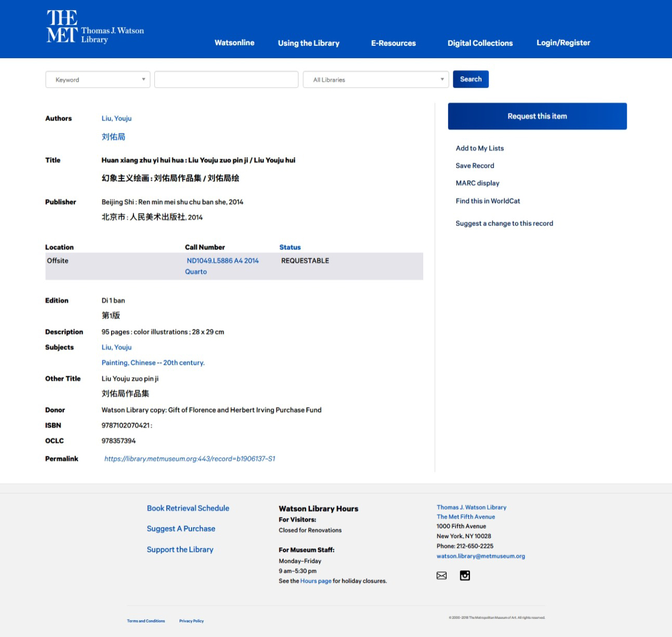Click the record permalink URL
The height and width of the screenshot is (637, 672).
pos(190,459)
